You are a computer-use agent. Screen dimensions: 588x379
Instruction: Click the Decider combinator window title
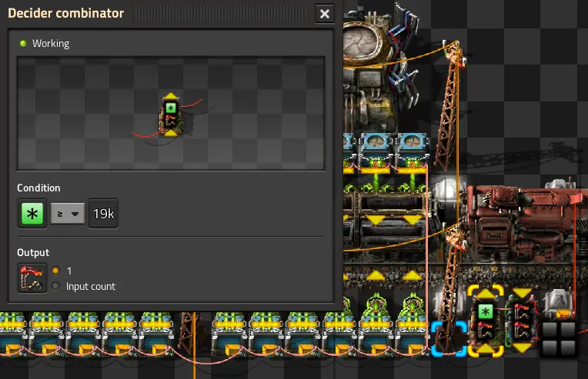coord(65,13)
